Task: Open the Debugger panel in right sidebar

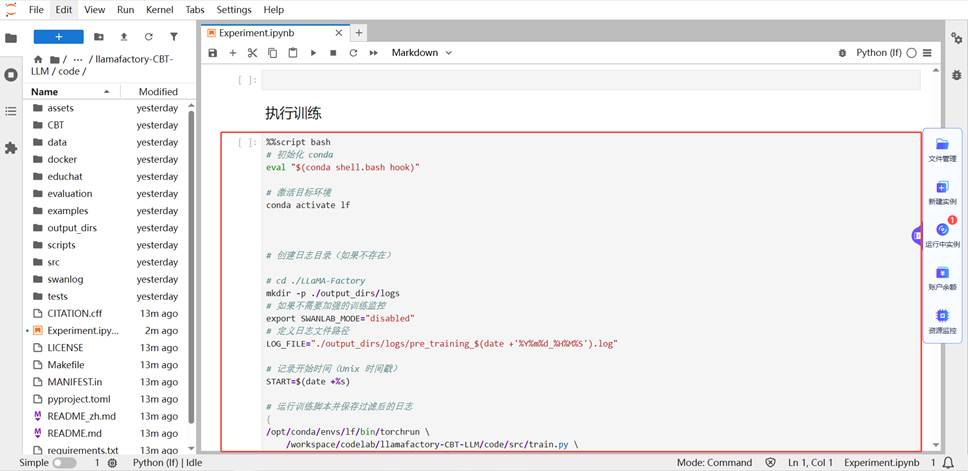Action: click(957, 75)
